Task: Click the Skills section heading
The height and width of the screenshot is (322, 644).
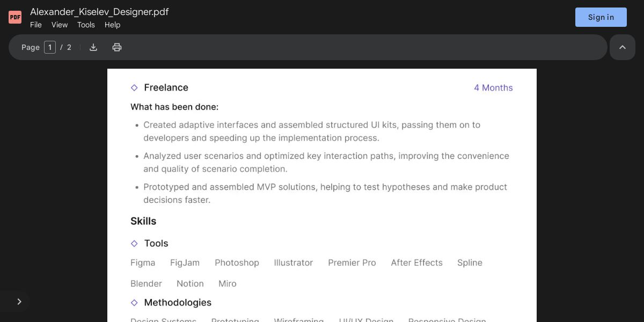Action: coord(143,221)
